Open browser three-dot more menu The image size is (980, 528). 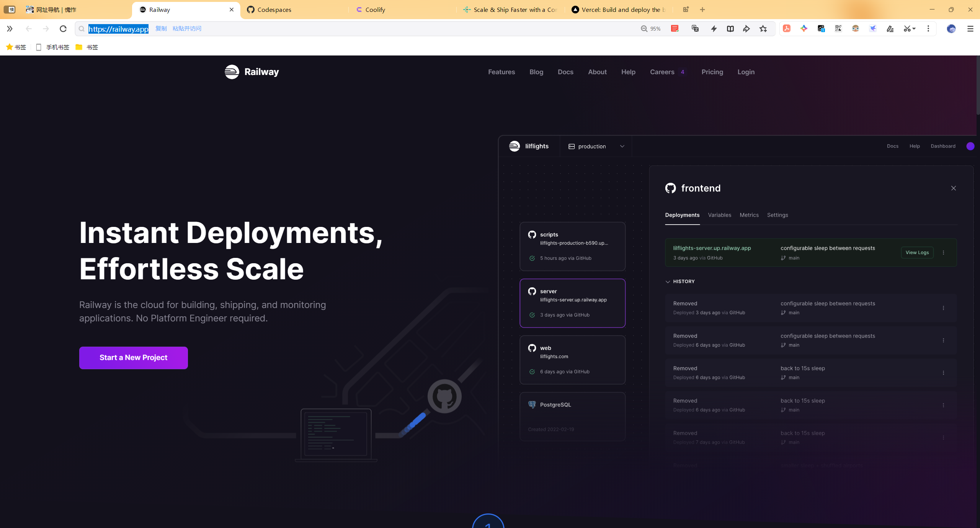(928, 29)
